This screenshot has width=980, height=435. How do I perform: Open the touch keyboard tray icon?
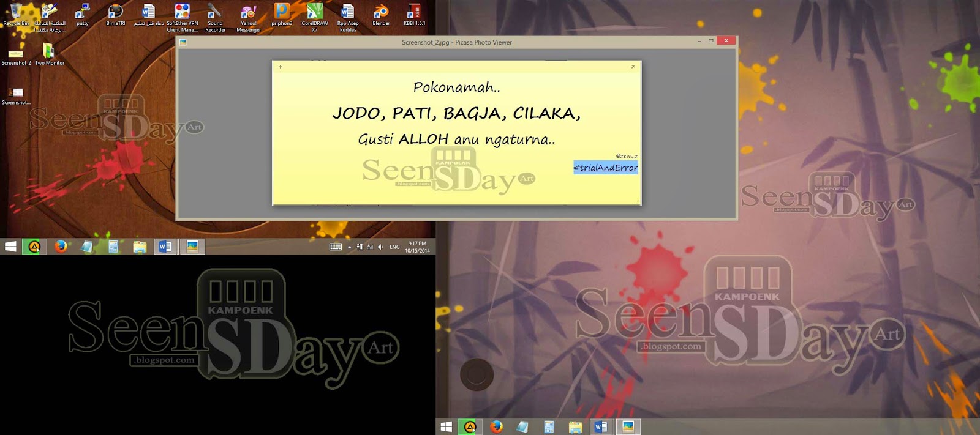(336, 247)
